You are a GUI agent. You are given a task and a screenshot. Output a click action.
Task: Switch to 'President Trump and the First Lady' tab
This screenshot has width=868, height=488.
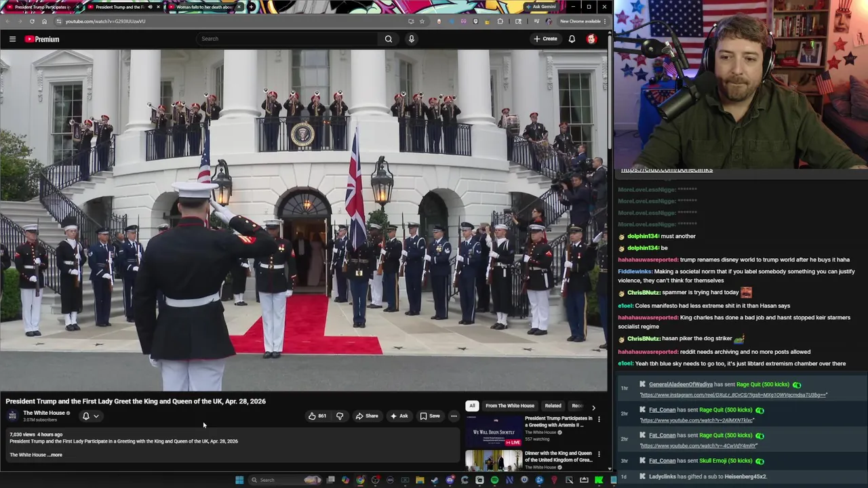point(119,7)
